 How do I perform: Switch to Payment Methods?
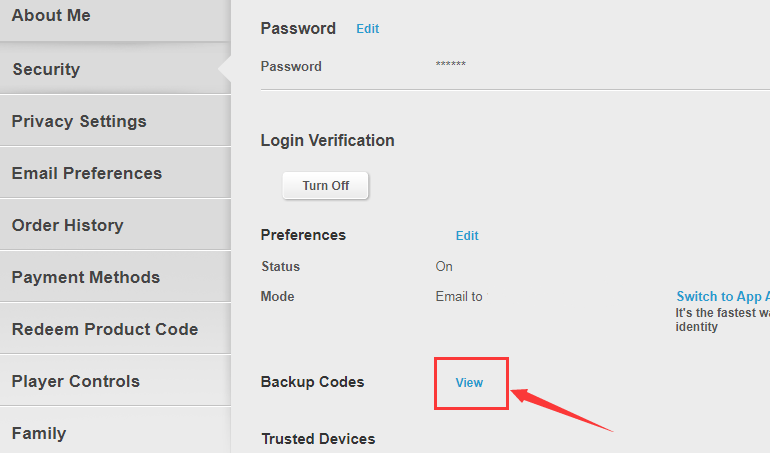tap(85, 277)
